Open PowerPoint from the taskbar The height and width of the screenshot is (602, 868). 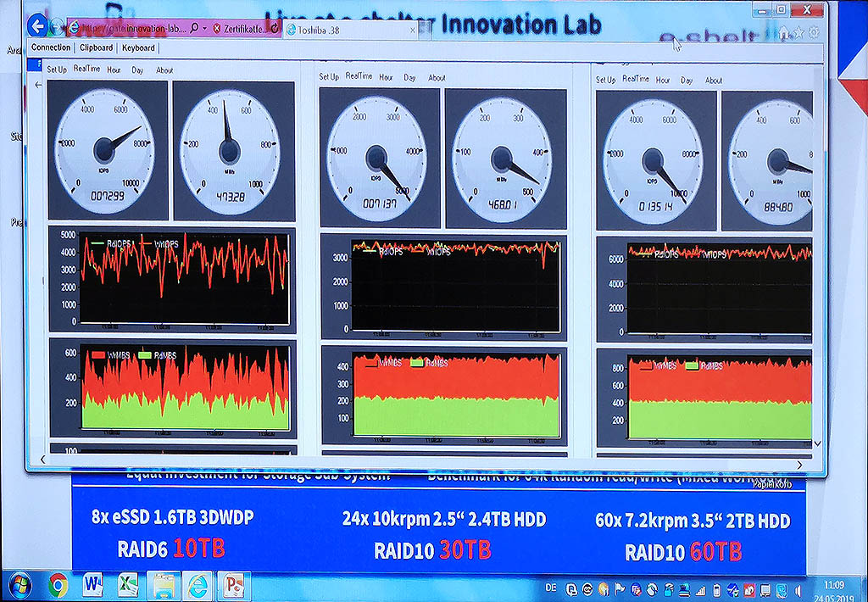click(x=234, y=585)
